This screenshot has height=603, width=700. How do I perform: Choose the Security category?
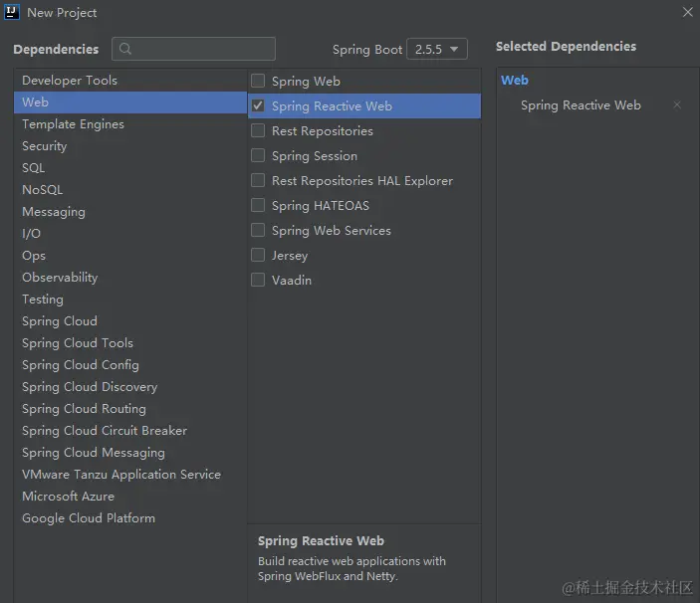(x=130, y=146)
